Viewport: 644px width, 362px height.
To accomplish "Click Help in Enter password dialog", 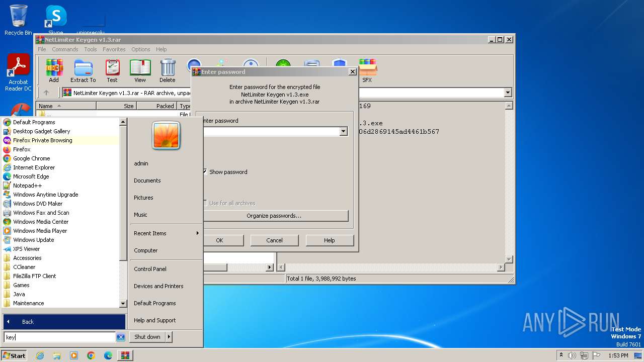I will (330, 240).
